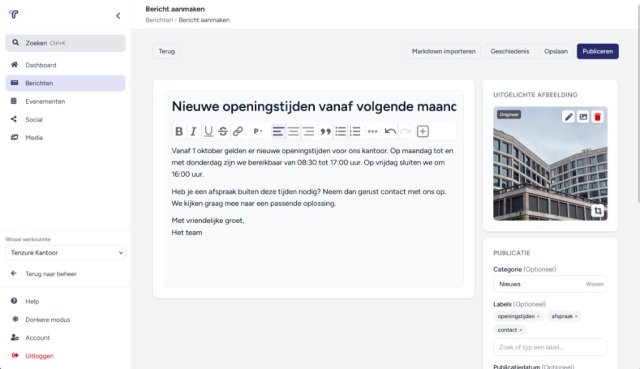Screen dimensions: 640x369
Task: Underline the selected text
Action: pyautogui.click(x=208, y=131)
